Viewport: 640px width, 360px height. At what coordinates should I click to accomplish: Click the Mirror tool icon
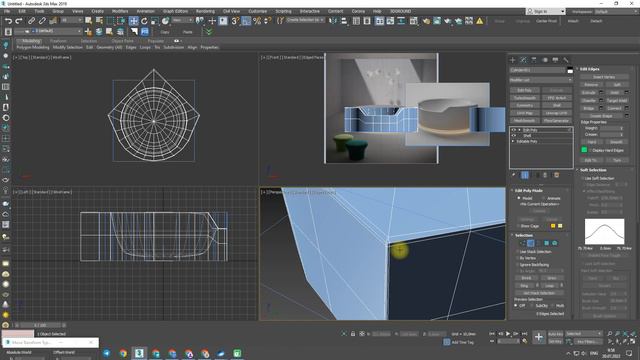pos(333,21)
